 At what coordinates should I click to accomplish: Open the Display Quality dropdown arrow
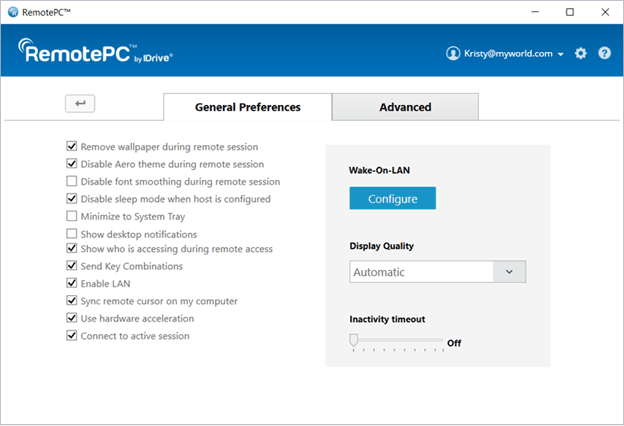tap(509, 272)
